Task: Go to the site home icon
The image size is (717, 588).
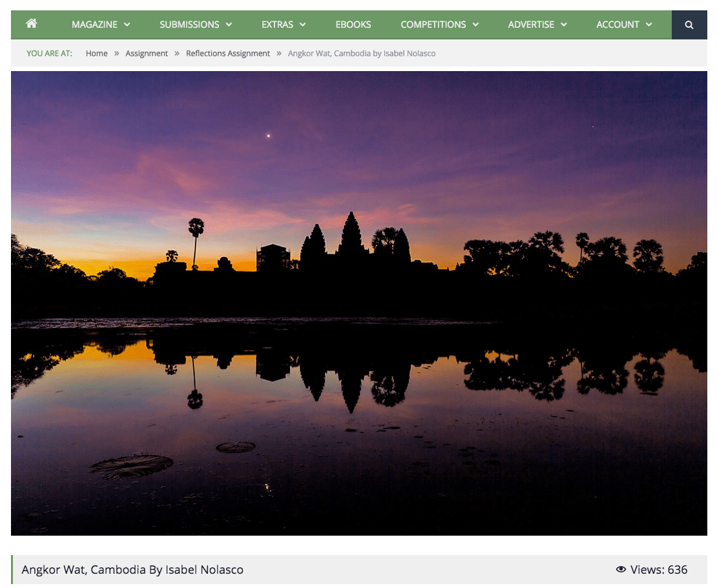Action: [31, 23]
